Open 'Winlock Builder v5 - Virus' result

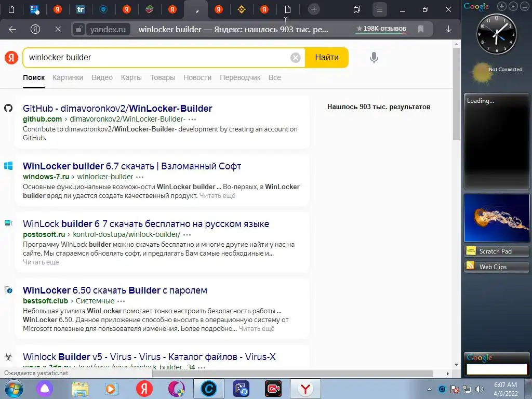click(x=149, y=356)
